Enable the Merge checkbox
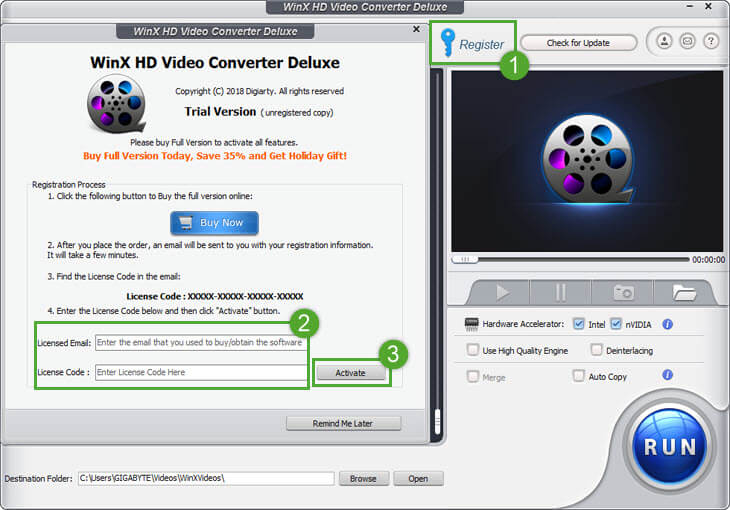This screenshot has width=730, height=510. 473,376
